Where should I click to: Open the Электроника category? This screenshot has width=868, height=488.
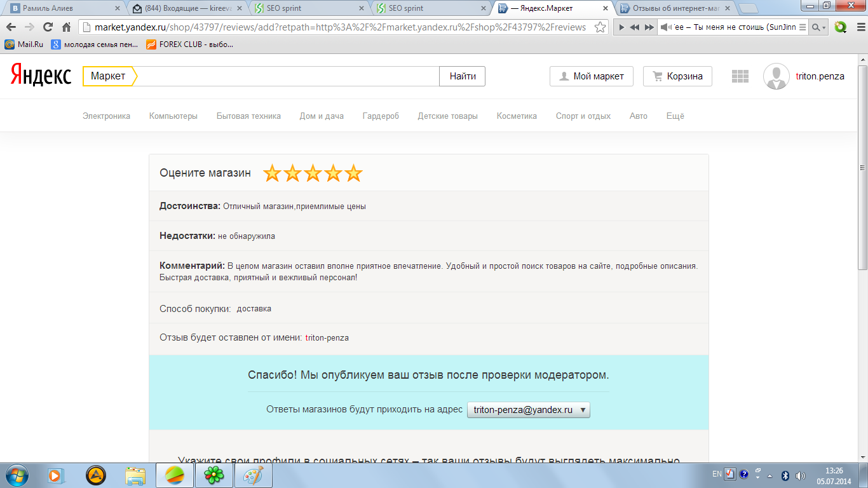pyautogui.click(x=106, y=116)
